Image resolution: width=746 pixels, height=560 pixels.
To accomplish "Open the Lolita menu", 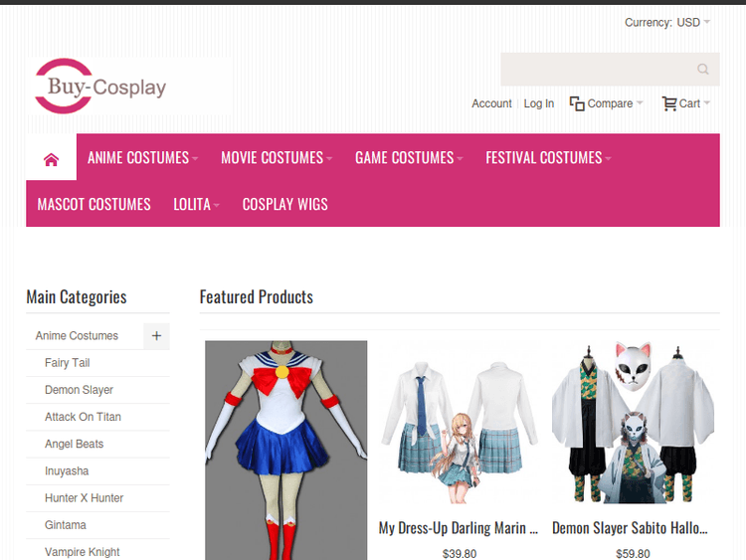I will 196,204.
